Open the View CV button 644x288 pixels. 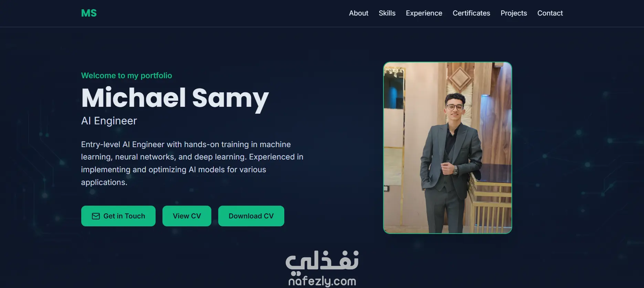tap(187, 216)
